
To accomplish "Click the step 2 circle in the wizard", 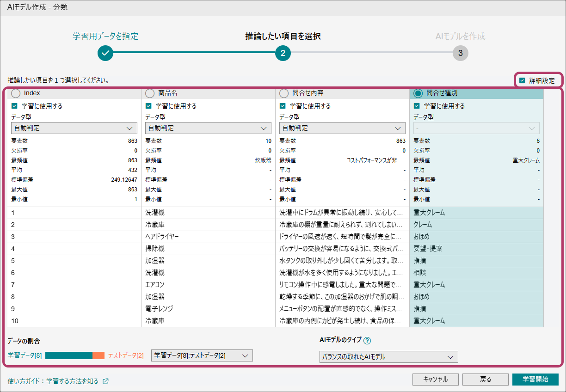I will coord(283,53).
